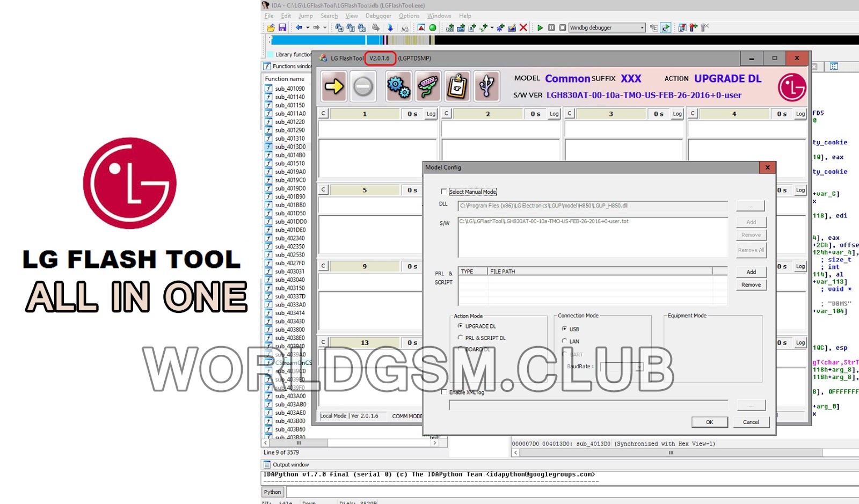The image size is (859, 504).
Task: Click the blue back arrow in IDA toolbar
Action: [299, 27]
